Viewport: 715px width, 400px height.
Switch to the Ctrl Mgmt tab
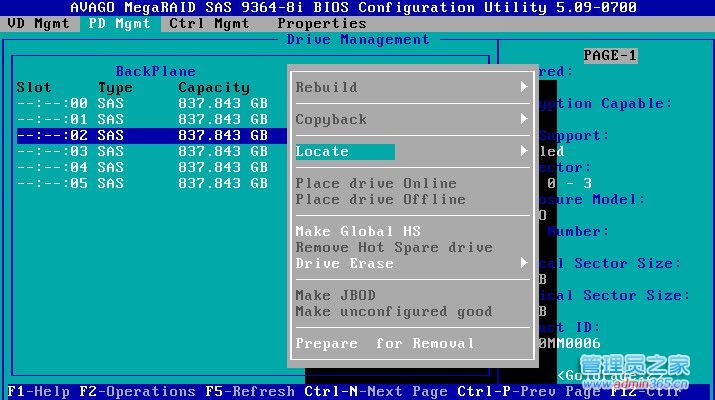[209, 23]
